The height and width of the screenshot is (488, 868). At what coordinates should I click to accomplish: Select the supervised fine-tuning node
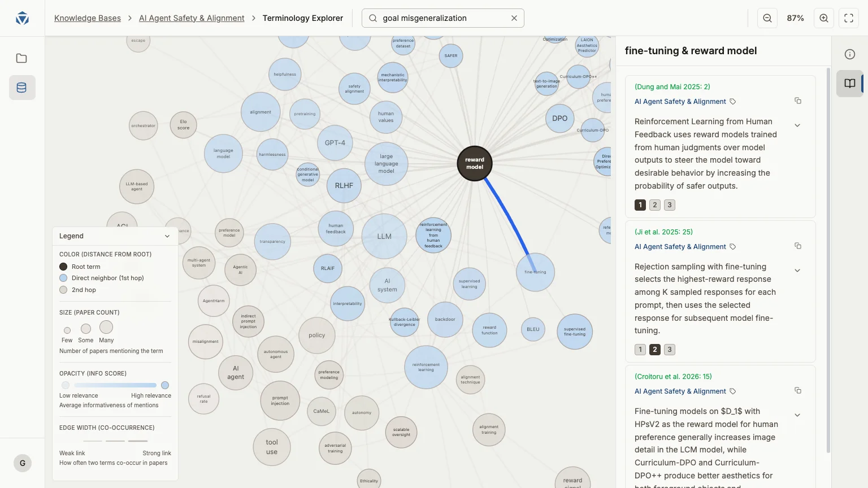575,332
